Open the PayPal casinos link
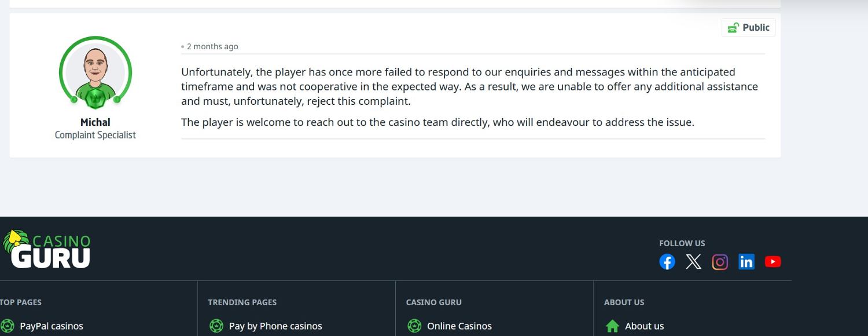This screenshot has height=336, width=868. pyautogui.click(x=52, y=326)
